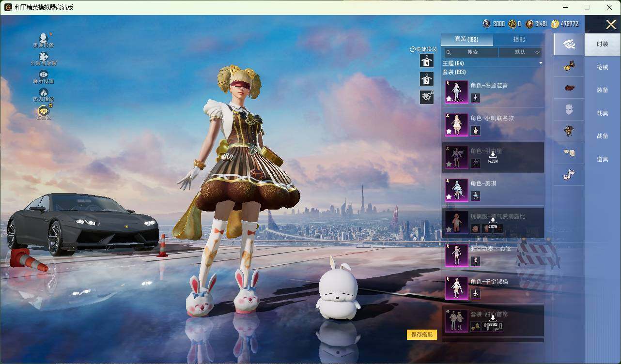Open the 道具 items tab
This screenshot has height=364, width=621.
(x=602, y=159)
